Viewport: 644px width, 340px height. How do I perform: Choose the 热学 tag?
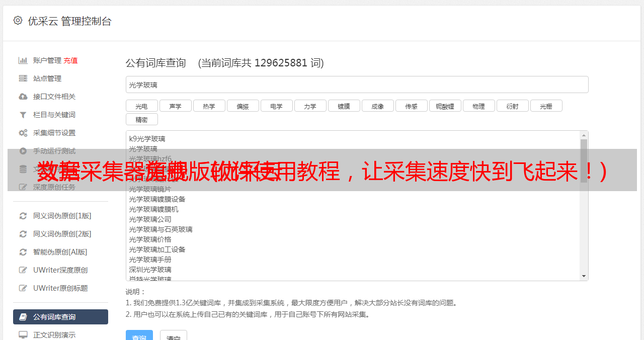209,106
